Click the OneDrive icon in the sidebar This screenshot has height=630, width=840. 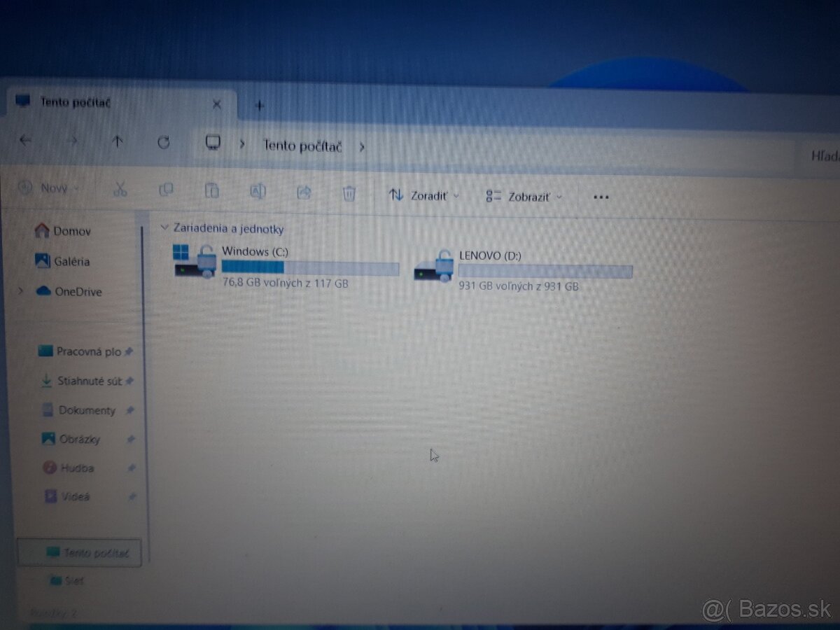(x=43, y=292)
